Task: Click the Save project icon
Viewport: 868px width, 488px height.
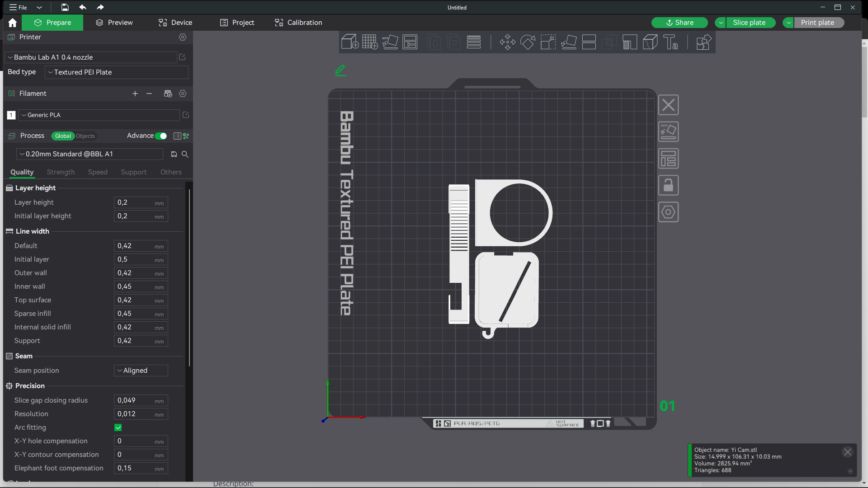Action: tap(65, 7)
